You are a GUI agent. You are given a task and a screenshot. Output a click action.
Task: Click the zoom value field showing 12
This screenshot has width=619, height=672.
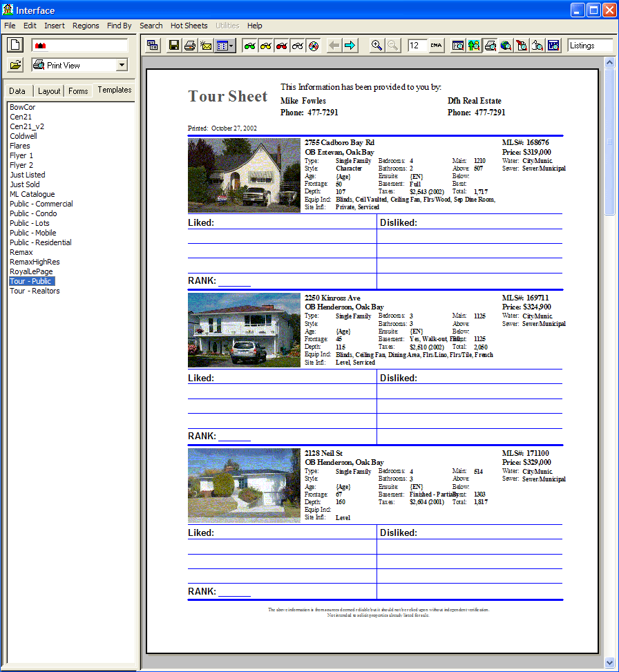417,46
